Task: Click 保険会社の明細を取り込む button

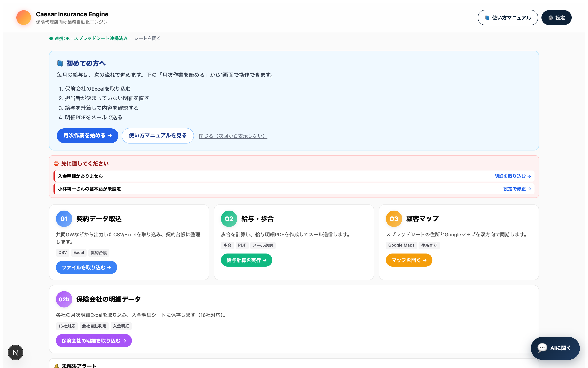Action: [x=94, y=341]
